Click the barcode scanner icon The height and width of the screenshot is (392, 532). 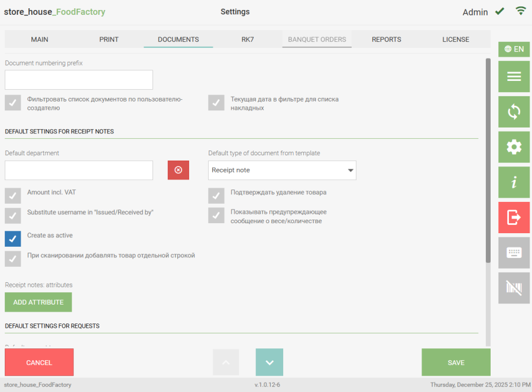(x=514, y=288)
